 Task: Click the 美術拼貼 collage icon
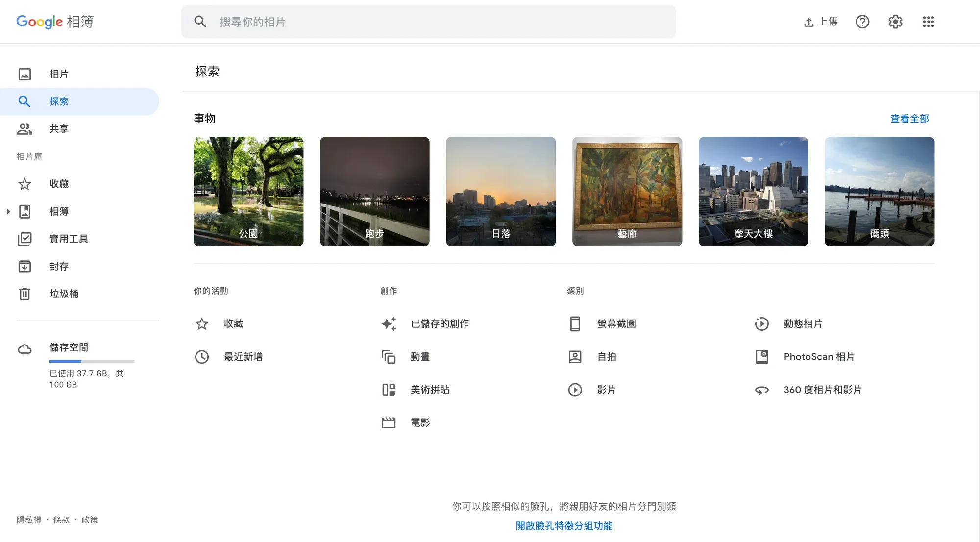pyautogui.click(x=389, y=390)
